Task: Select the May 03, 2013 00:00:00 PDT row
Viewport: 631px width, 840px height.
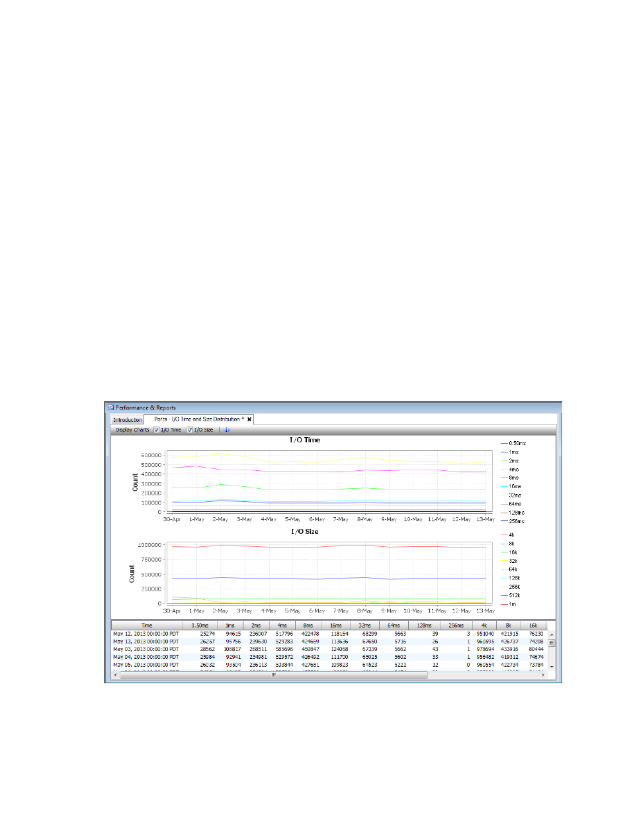Action: point(329,649)
